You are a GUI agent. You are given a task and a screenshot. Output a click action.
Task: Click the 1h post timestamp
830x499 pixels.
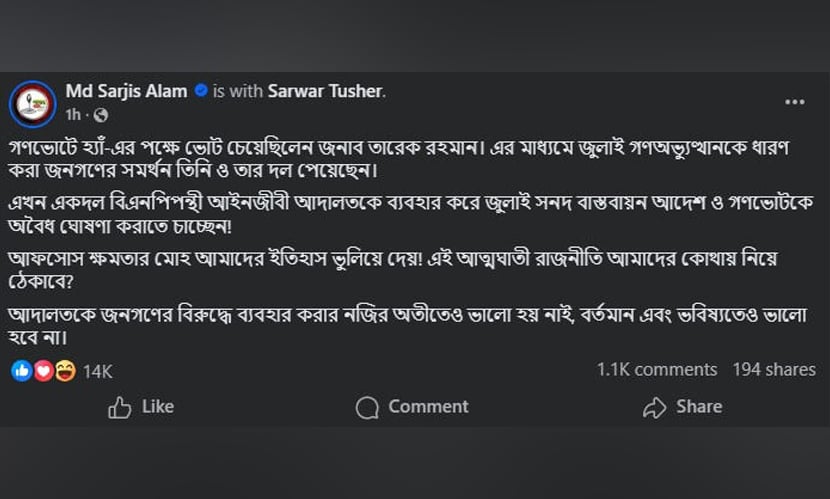72,114
